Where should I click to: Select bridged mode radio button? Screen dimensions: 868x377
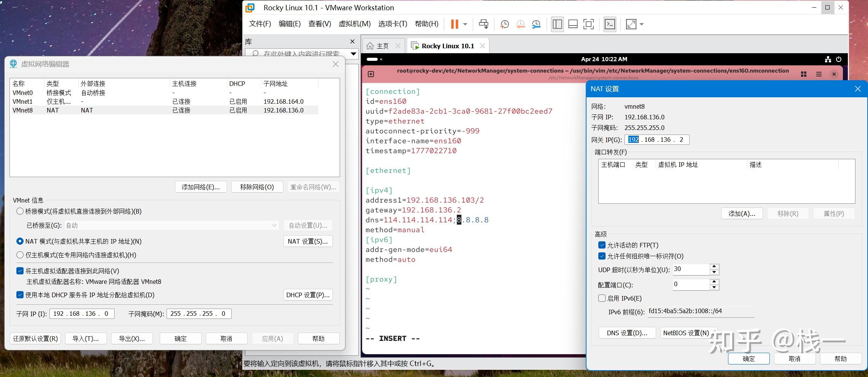[x=20, y=211]
